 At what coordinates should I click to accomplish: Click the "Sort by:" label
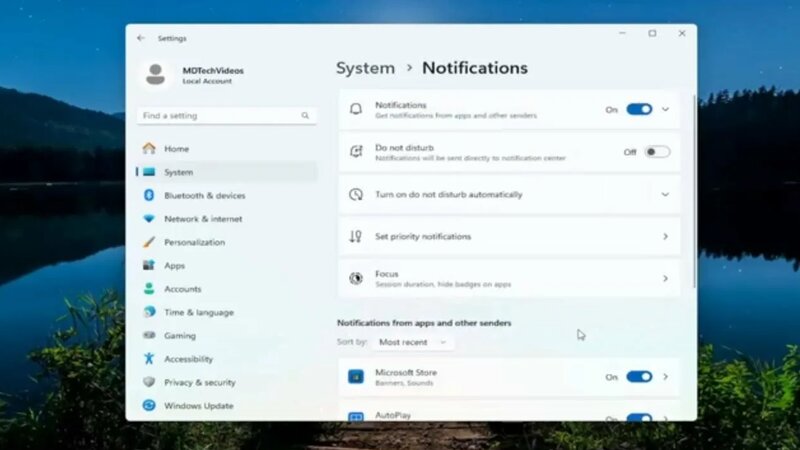[352, 342]
